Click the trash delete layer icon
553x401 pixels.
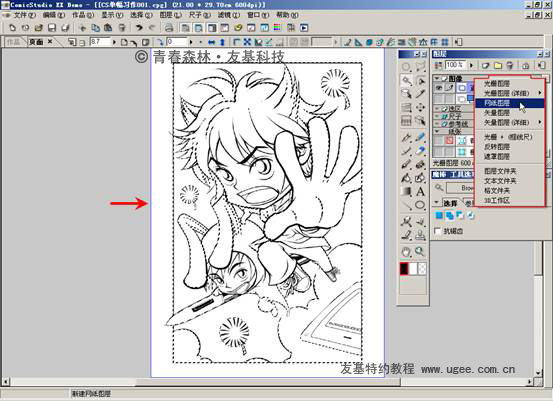pos(510,65)
